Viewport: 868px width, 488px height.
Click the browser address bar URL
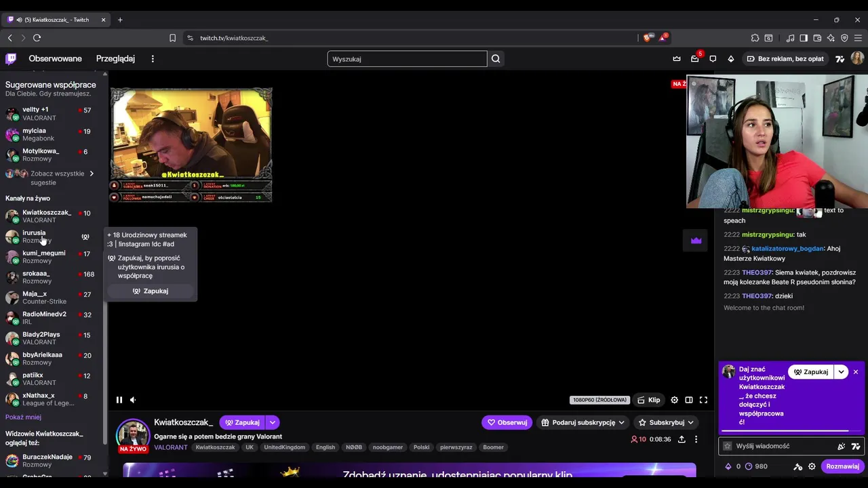point(234,38)
